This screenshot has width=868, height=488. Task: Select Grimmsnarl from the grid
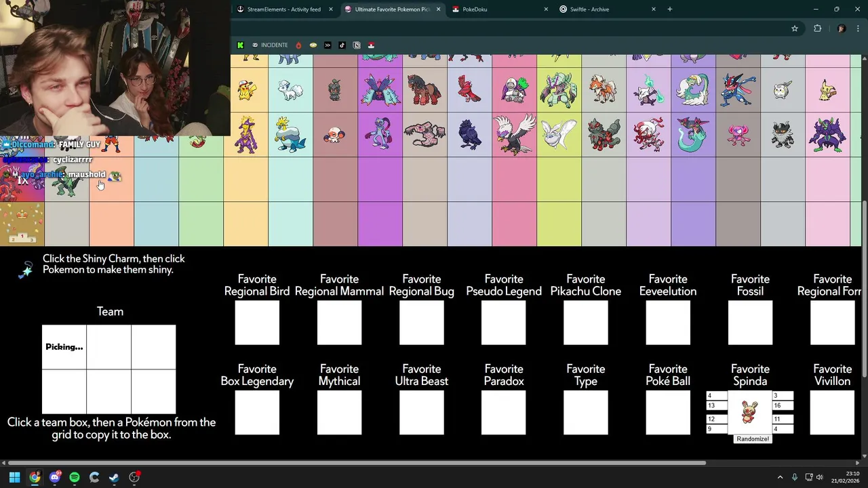827,134
